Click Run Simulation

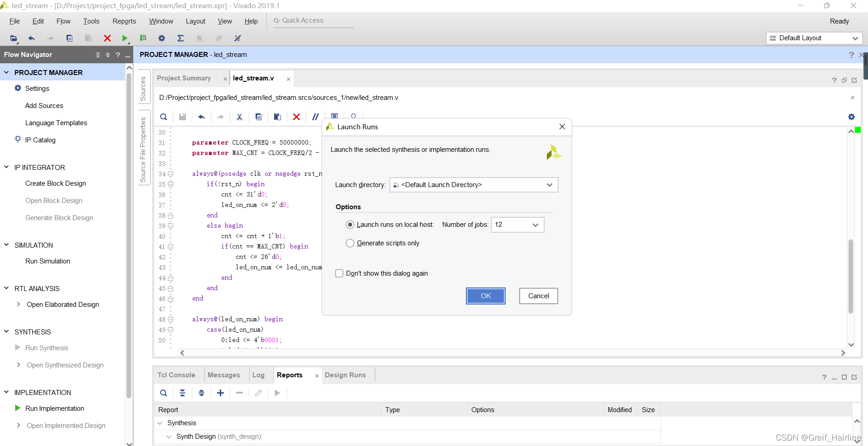click(x=47, y=261)
